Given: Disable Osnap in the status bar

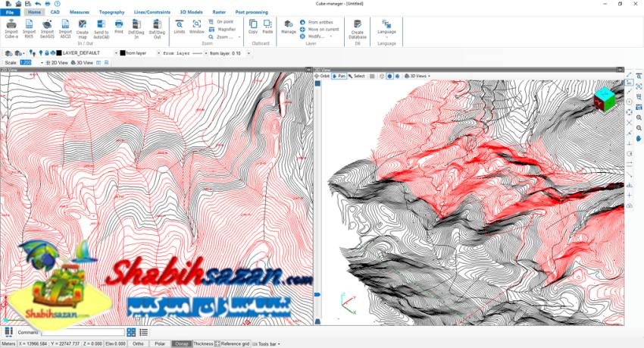Looking at the screenshot, I should click(182, 343).
